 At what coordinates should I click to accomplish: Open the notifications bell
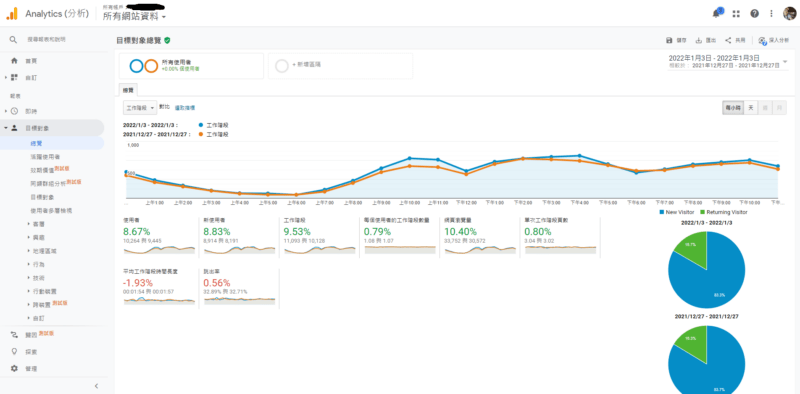point(716,13)
